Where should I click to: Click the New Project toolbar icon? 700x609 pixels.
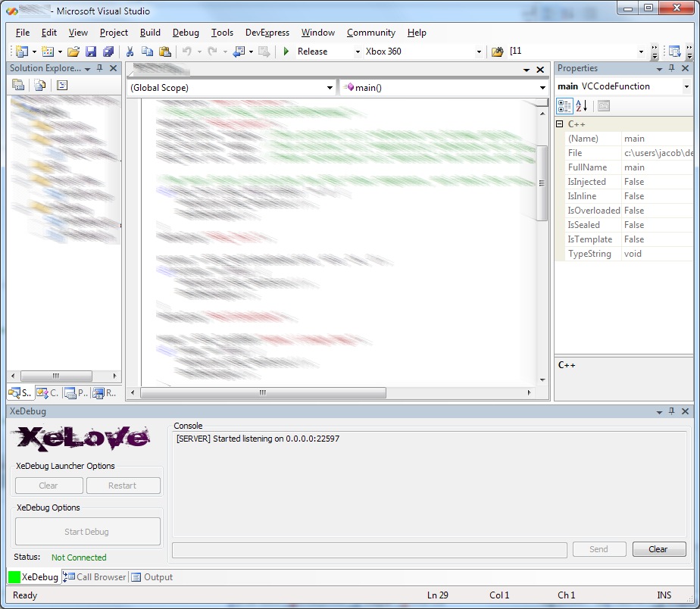click(21, 52)
